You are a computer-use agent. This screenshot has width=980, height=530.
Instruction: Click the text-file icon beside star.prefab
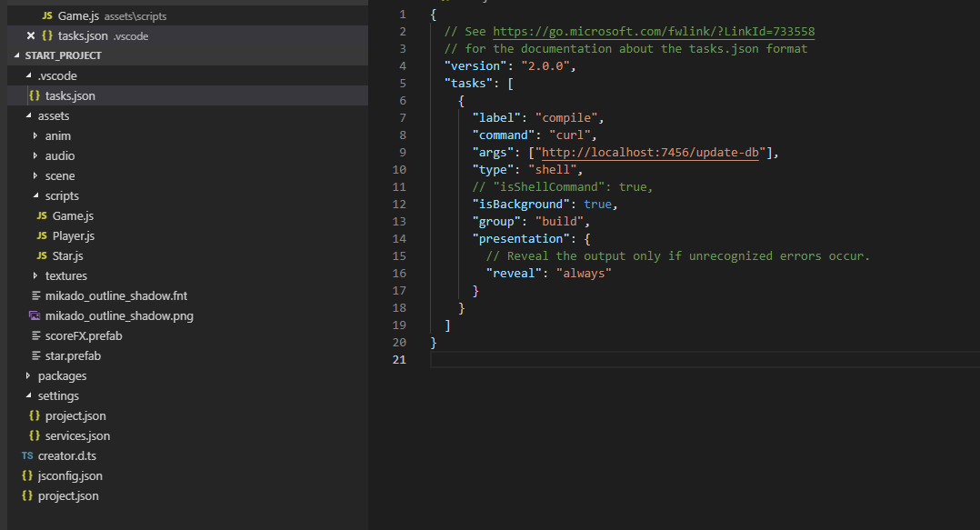(x=35, y=355)
